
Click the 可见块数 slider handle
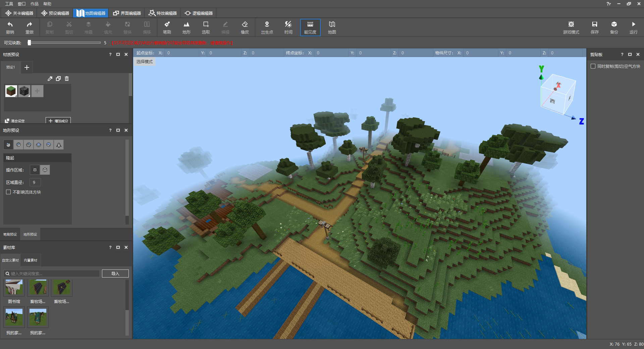pyautogui.click(x=29, y=43)
